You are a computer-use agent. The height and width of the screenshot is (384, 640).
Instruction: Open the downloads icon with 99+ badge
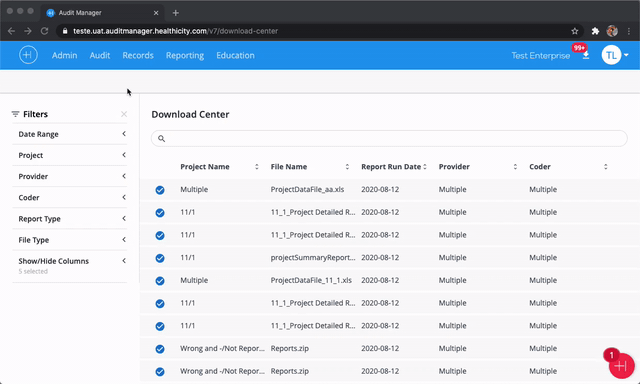[x=586, y=55]
